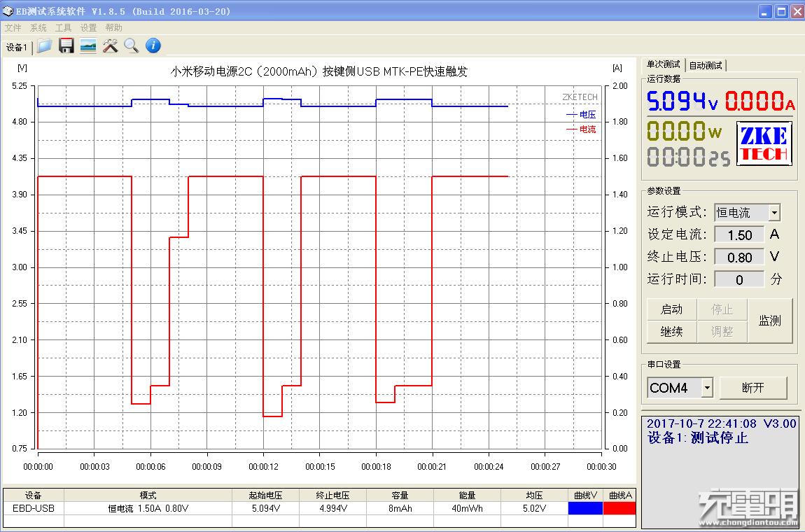This screenshot has height=532, width=805.
Task: Export the chart as an image
Action: click(x=87, y=45)
